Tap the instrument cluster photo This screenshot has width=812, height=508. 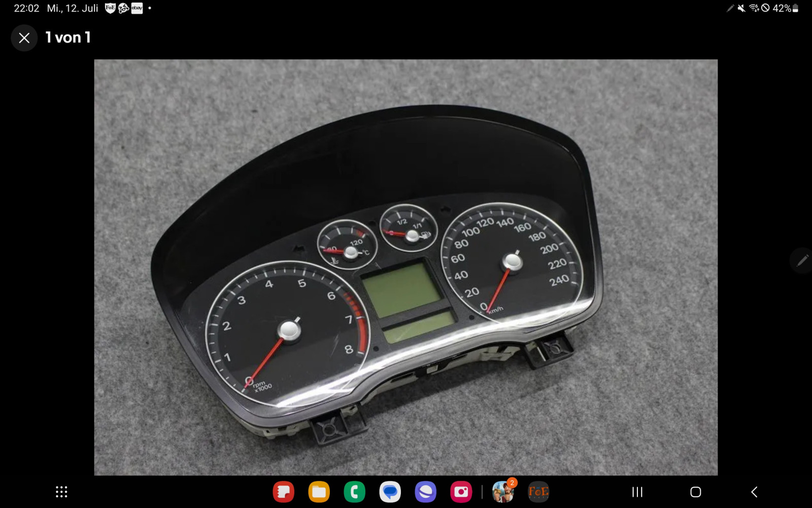(405, 267)
